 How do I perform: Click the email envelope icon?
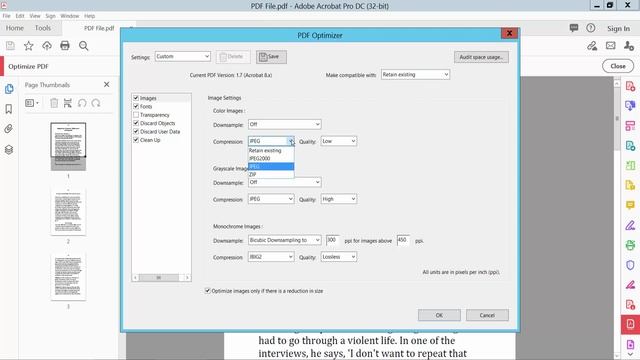611,46
